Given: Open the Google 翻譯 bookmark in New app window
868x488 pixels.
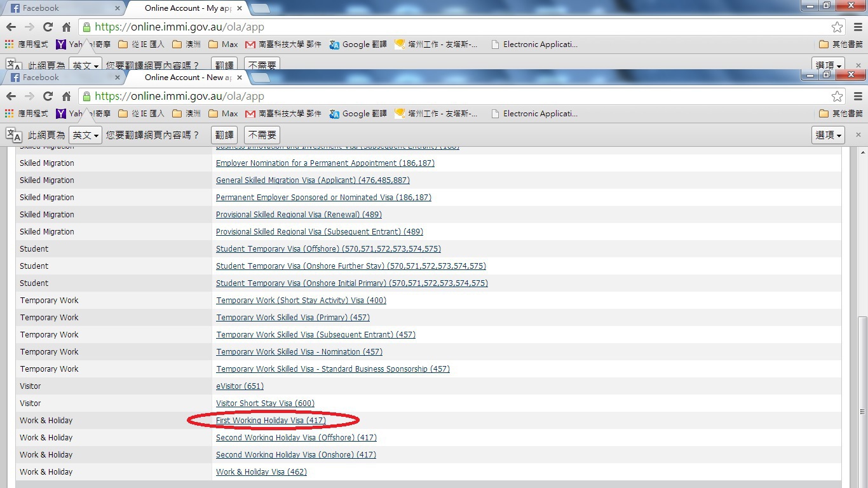Looking at the screenshot, I should point(358,114).
